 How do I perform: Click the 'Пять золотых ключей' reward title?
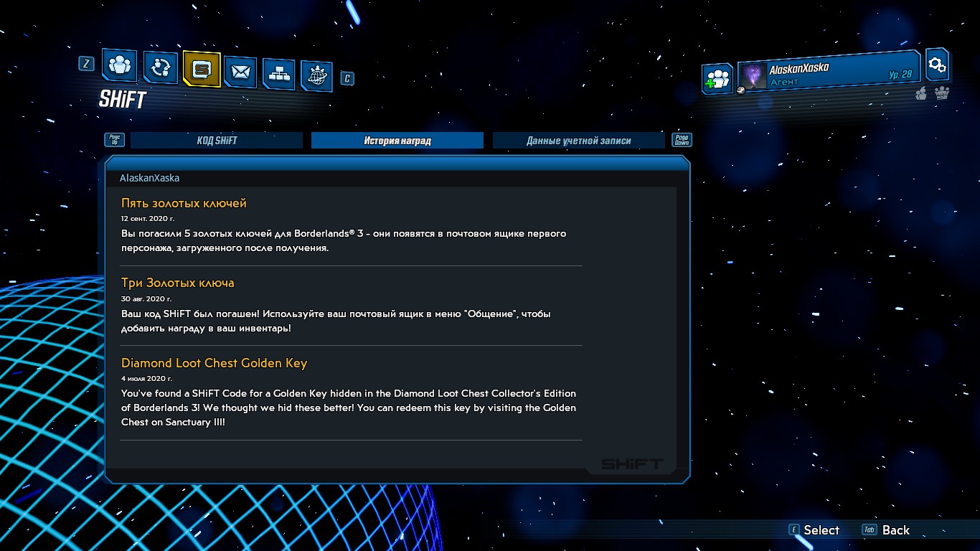click(x=184, y=203)
